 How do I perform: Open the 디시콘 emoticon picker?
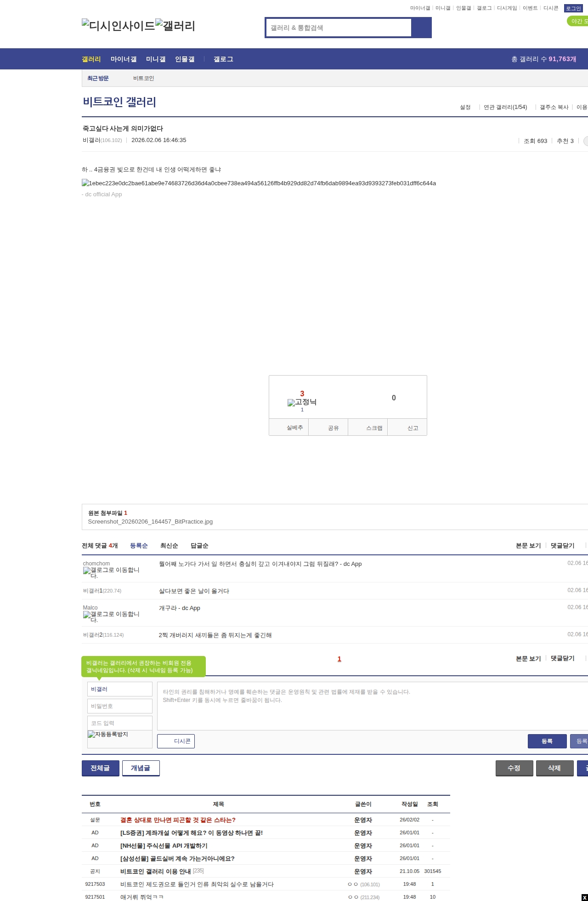point(176,741)
